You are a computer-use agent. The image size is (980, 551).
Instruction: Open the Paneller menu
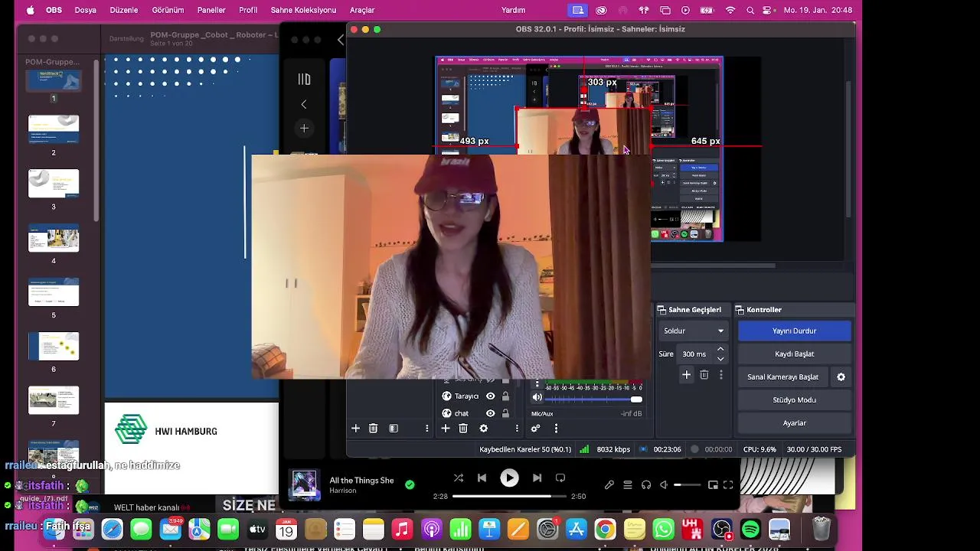pyautogui.click(x=211, y=10)
